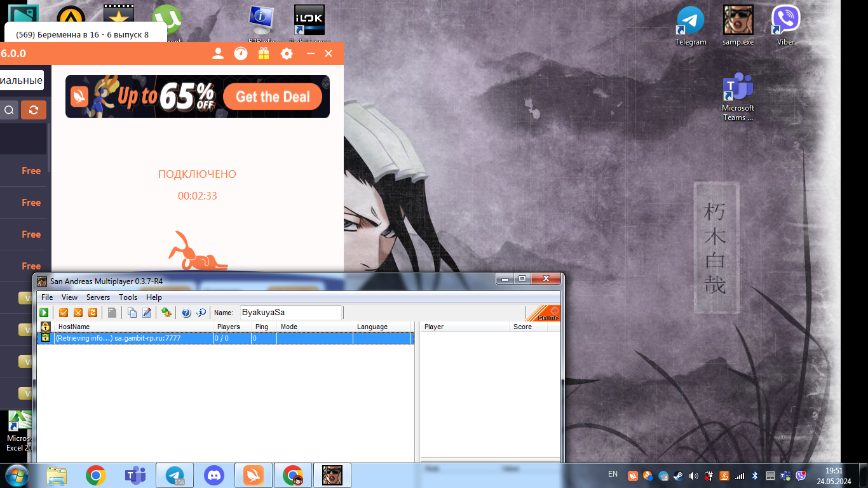Click the Delete Server orange X icon
Image resolution: width=868 pixels, height=488 pixels.
click(78, 313)
